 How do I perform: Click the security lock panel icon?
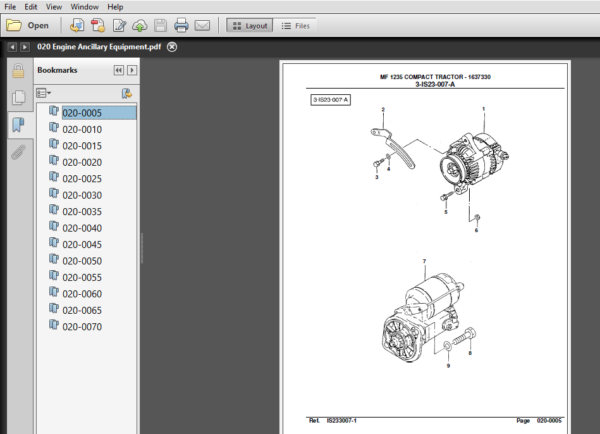click(x=18, y=71)
